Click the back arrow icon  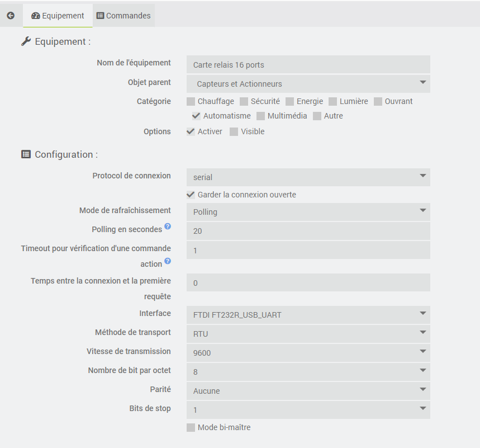[x=11, y=16]
